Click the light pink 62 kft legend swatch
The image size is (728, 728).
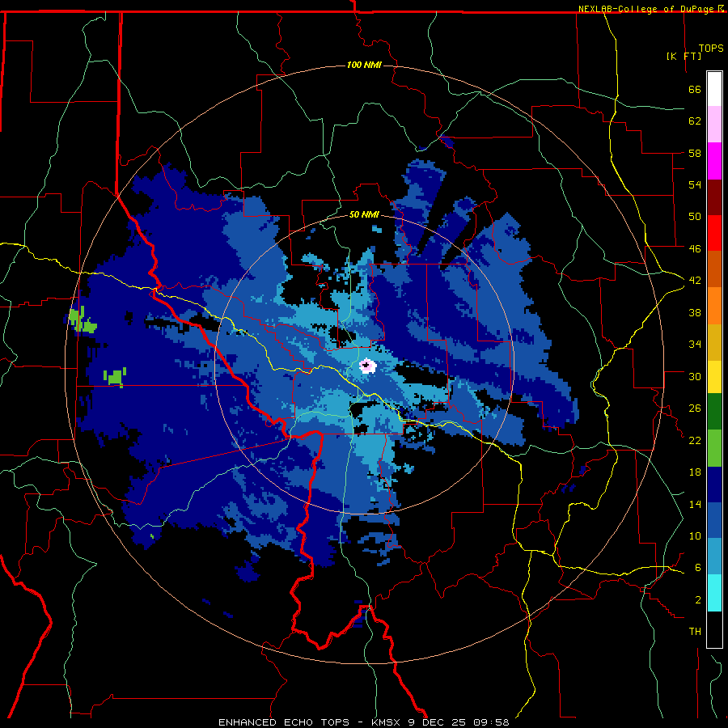(714, 124)
